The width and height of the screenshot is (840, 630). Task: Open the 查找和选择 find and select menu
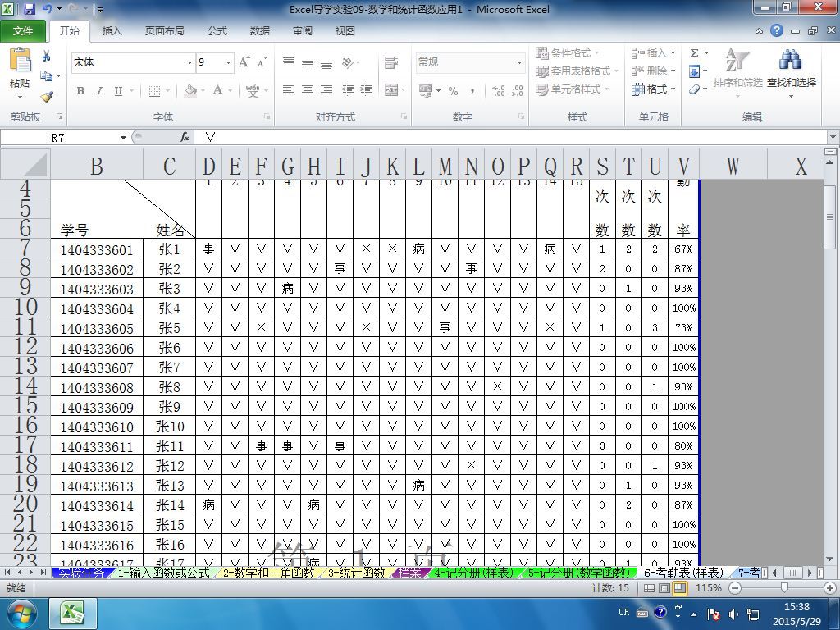[792, 73]
